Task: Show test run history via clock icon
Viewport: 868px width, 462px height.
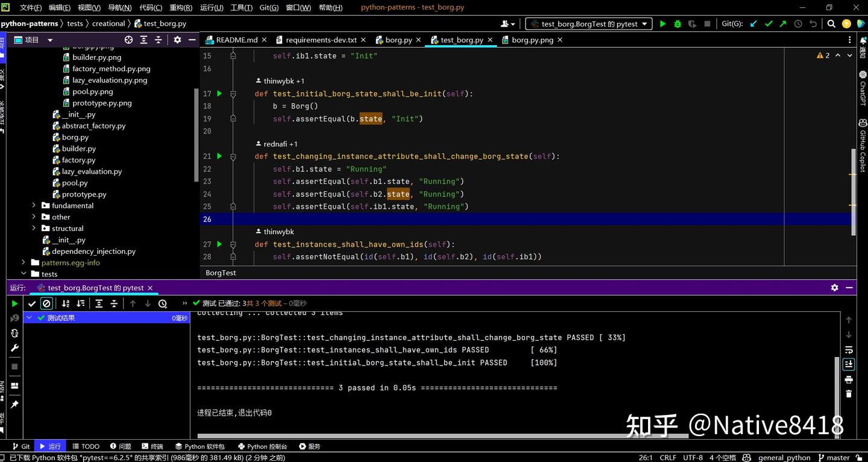Action: (162, 303)
